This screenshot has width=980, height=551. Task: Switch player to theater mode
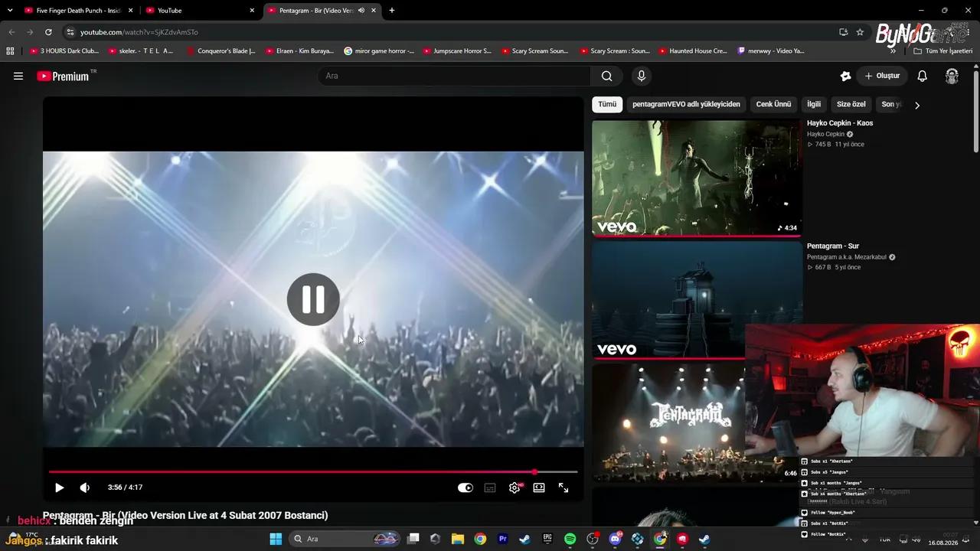point(539,487)
